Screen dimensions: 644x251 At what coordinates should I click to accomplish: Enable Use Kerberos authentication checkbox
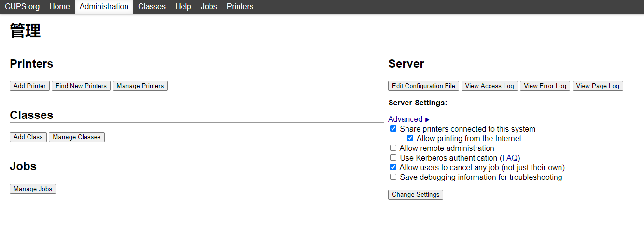coord(393,158)
